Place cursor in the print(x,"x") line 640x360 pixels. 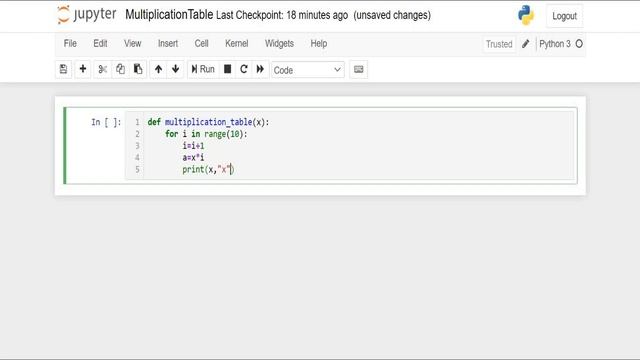point(208,169)
